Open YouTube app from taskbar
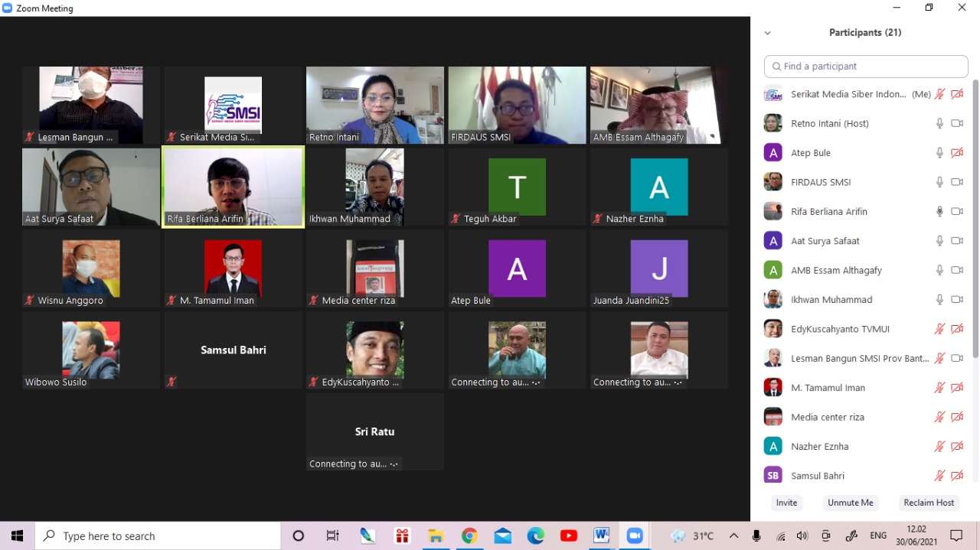This screenshot has height=550, width=980. coord(568,536)
